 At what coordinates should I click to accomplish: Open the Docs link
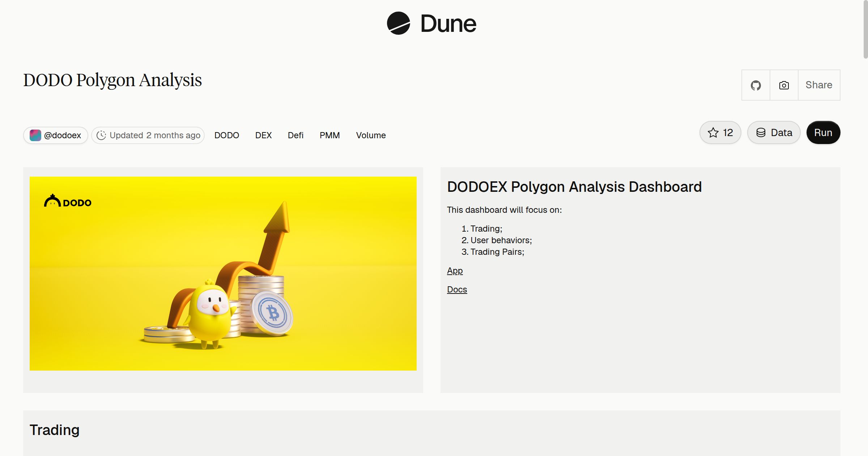tap(457, 290)
